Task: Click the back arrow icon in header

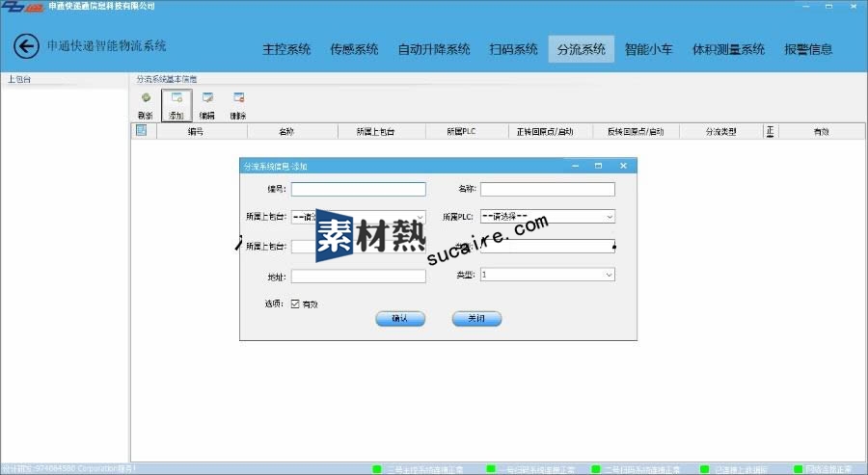Action: 26,46
